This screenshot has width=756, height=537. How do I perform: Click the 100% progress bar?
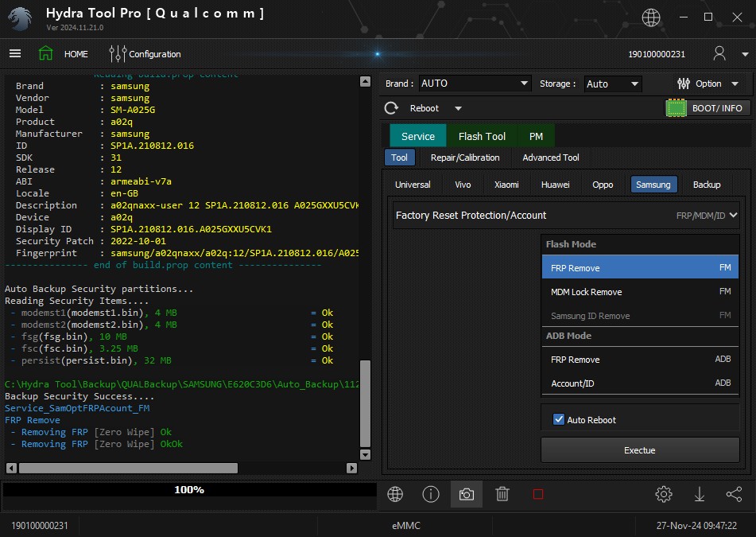pyautogui.click(x=189, y=490)
